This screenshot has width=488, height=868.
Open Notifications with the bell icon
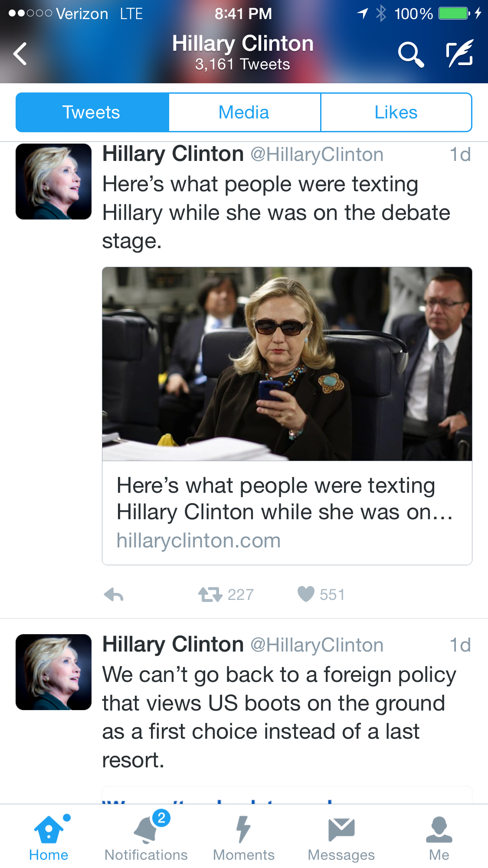tap(146, 837)
